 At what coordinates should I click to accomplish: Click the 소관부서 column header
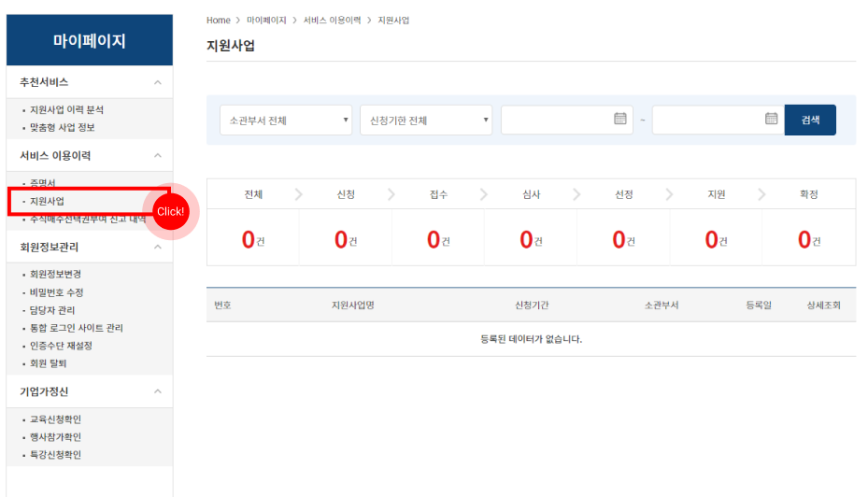[x=662, y=305]
